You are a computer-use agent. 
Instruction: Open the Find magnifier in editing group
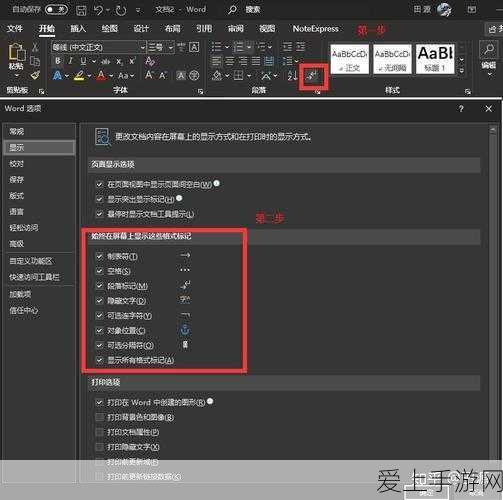tap(489, 49)
